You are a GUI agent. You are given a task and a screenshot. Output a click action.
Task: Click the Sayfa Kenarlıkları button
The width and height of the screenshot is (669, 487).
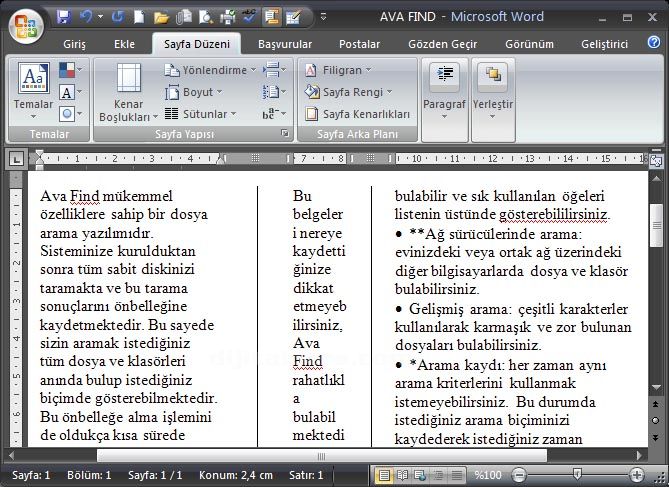[357, 114]
